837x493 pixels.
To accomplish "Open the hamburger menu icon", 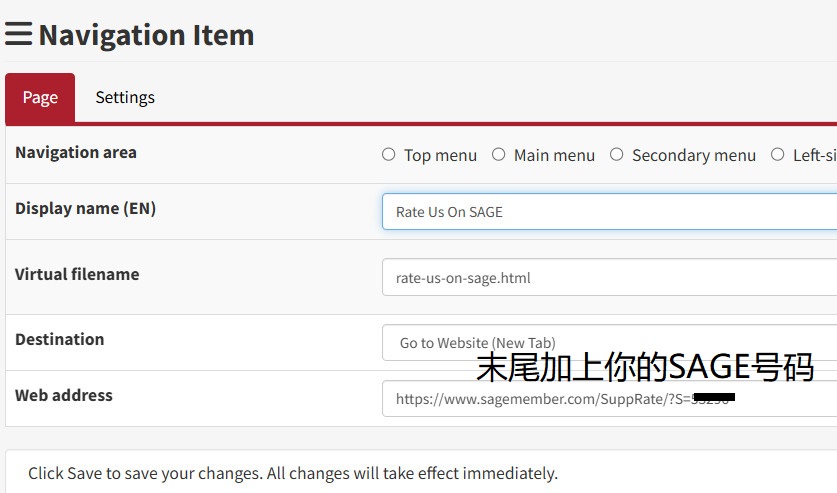I will [19, 34].
